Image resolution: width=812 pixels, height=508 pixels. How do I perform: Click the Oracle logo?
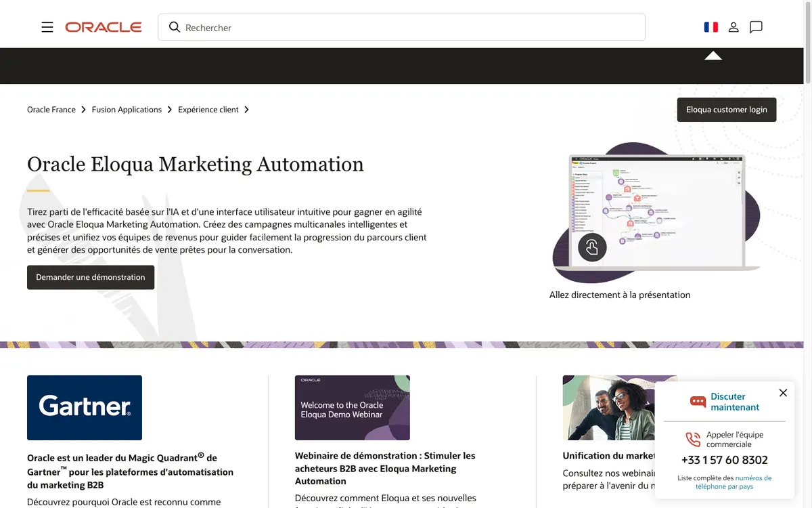(x=104, y=27)
